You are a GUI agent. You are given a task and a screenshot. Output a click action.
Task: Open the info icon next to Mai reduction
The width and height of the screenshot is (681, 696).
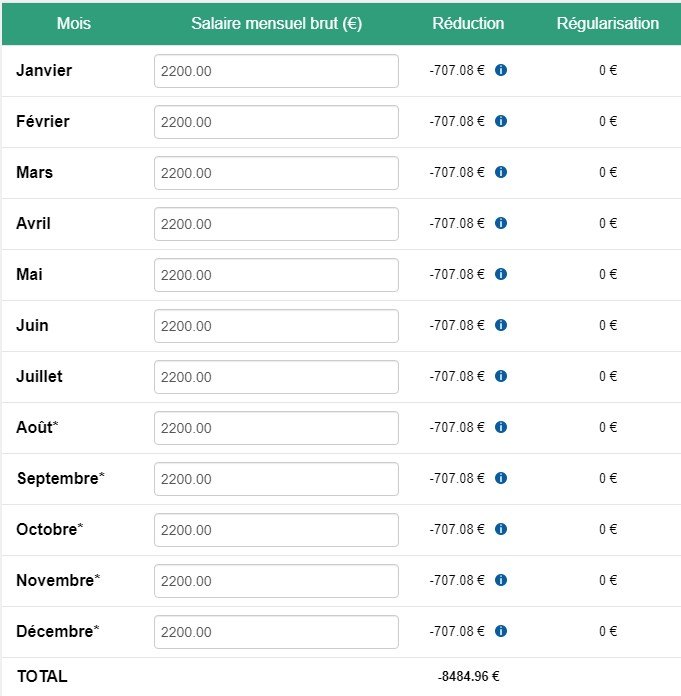[501, 274]
